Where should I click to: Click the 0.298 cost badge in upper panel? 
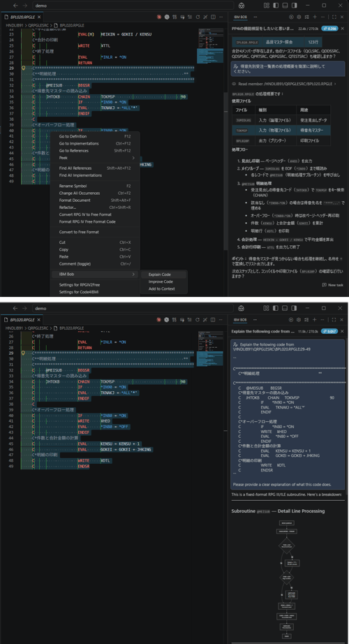coord(329,29)
